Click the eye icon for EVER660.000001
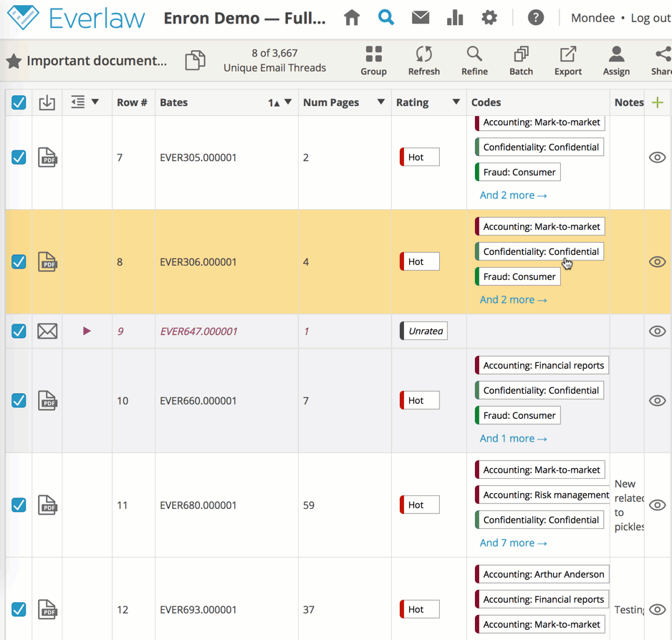Image resolution: width=672 pixels, height=640 pixels. point(657,400)
